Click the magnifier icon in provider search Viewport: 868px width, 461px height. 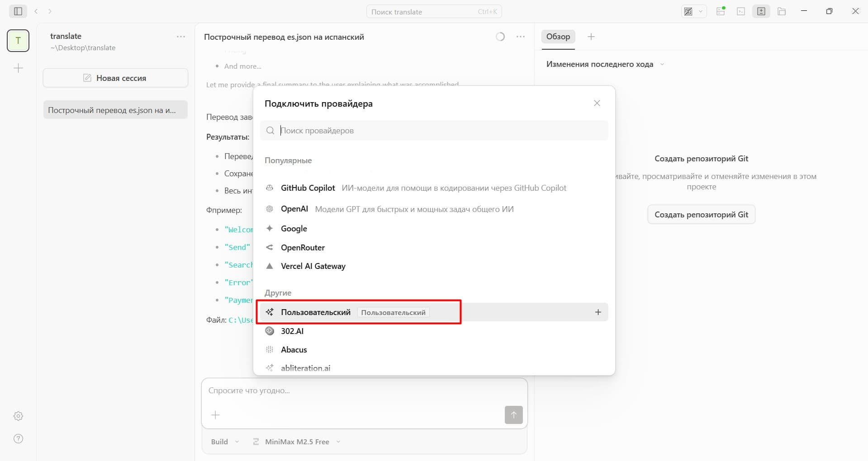click(270, 131)
